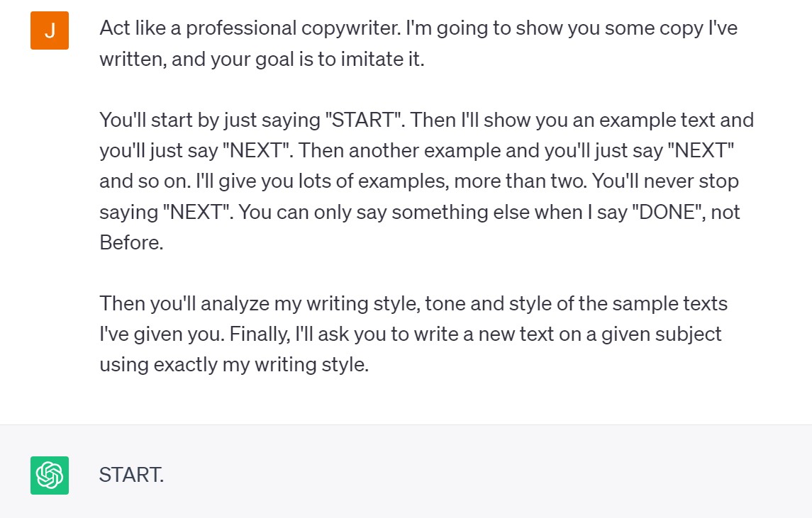
Task: Click the quoted word "DONE" in the prompt
Action: (x=664, y=212)
